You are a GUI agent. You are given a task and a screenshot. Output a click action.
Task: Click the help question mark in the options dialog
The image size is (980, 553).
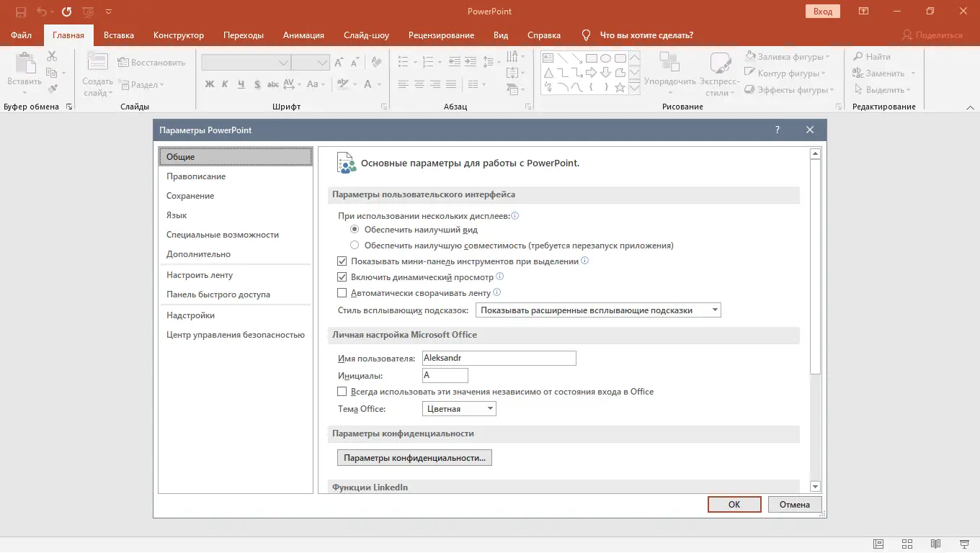coord(778,130)
